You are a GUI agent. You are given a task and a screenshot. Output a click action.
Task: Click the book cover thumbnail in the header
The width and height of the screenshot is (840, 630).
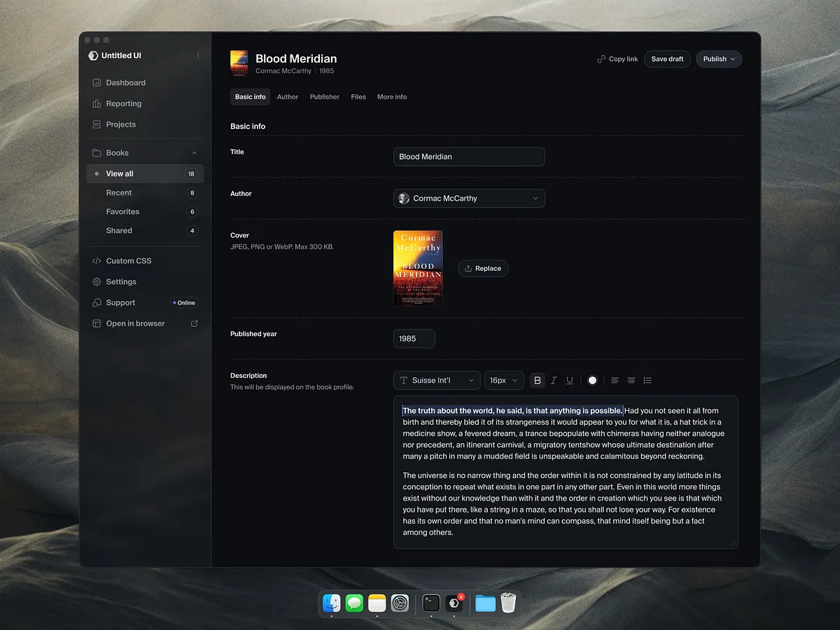[239, 62]
